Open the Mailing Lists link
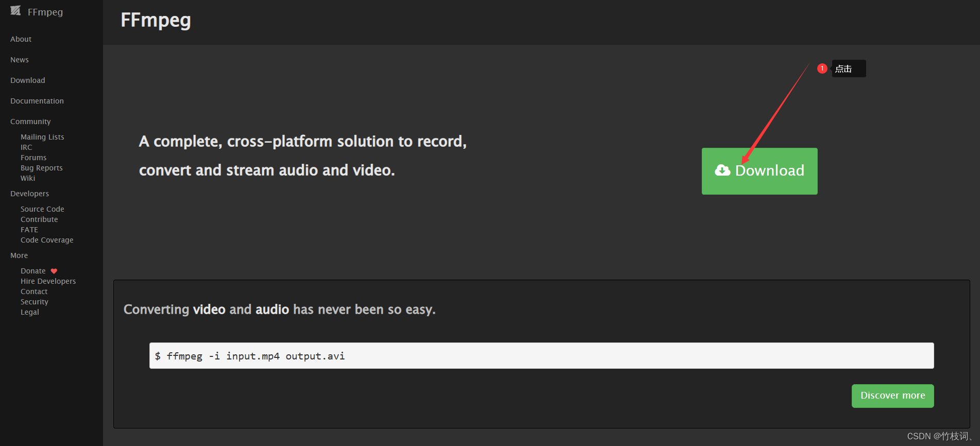The image size is (980, 446). (x=42, y=137)
